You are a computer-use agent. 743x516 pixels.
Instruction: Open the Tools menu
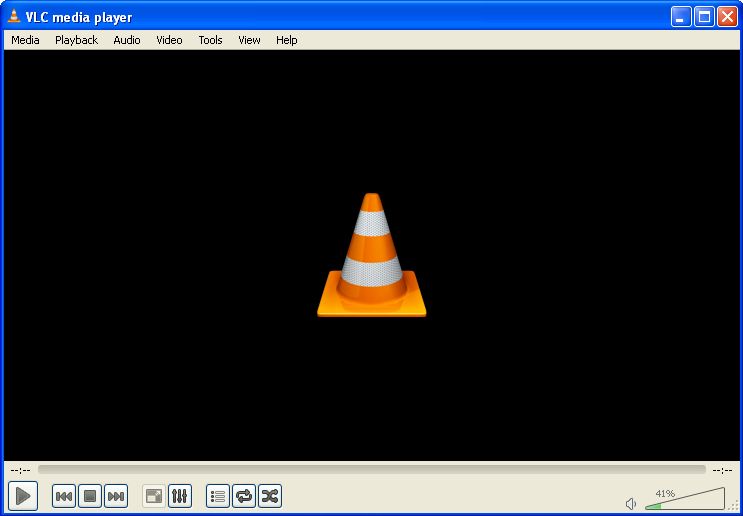[x=210, y=40]
